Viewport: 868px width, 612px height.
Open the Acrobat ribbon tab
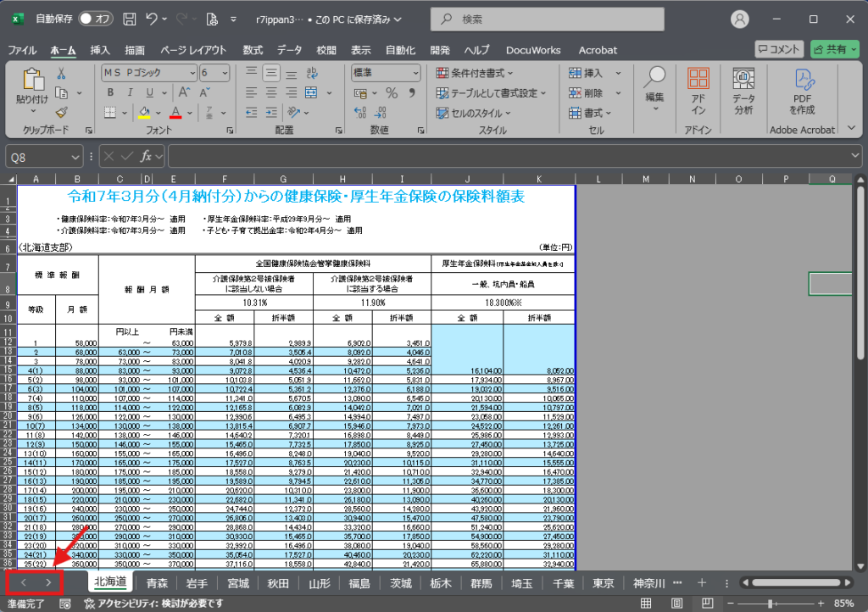click(x=598, y=50)
